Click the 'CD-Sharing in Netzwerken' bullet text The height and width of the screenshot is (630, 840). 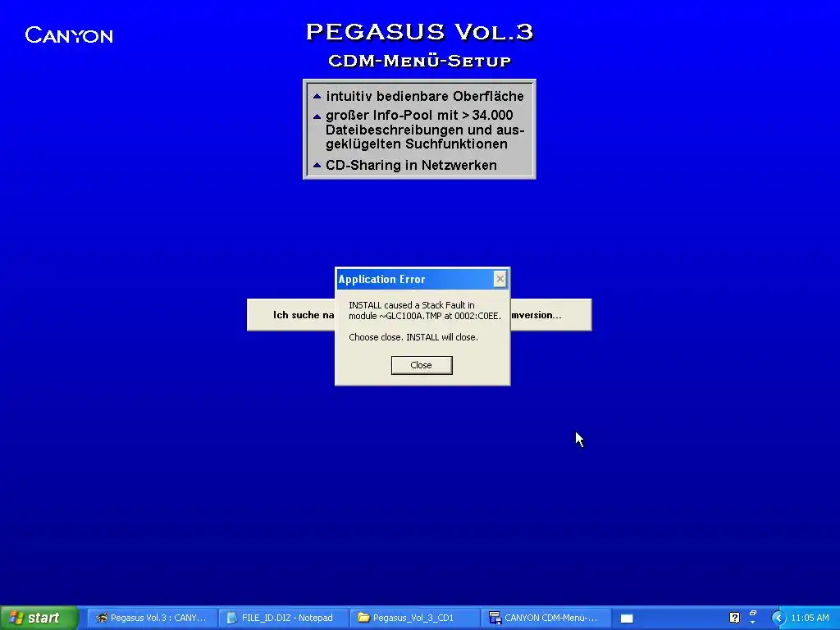click(x=412, y=165)
